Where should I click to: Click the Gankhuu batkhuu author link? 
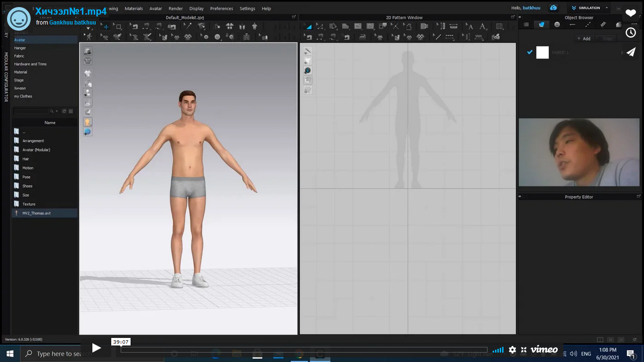click(73, 23)
